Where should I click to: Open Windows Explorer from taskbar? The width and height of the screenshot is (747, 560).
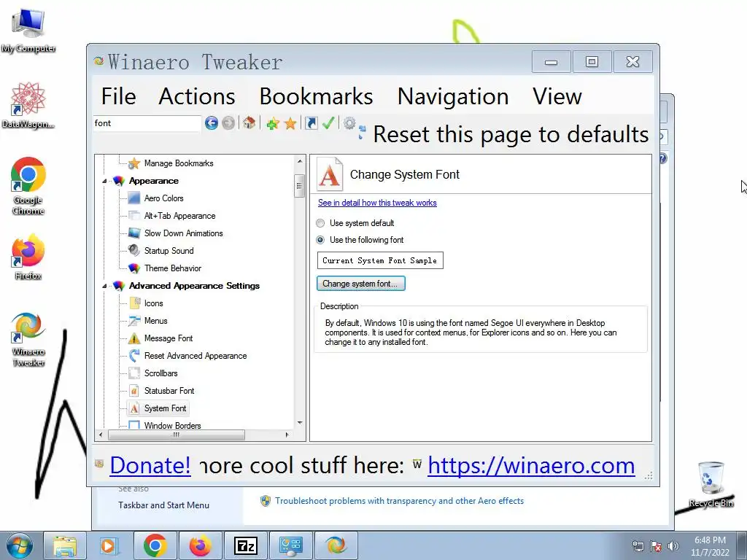(65, 545)
